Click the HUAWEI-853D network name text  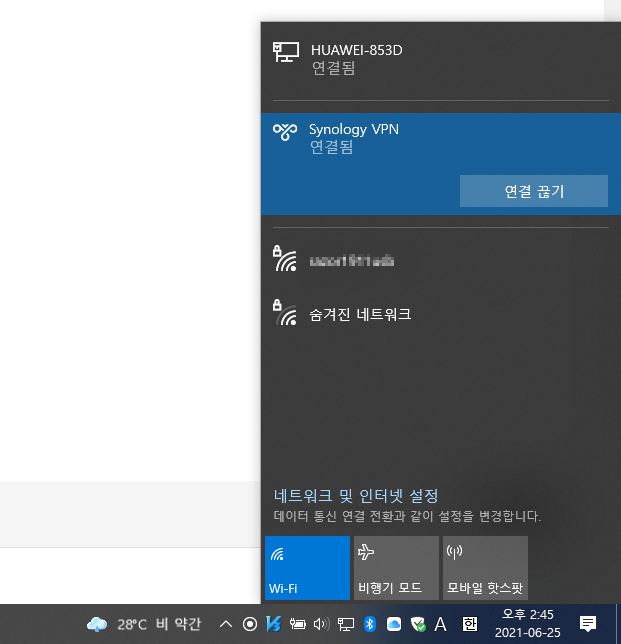(356, 50)
